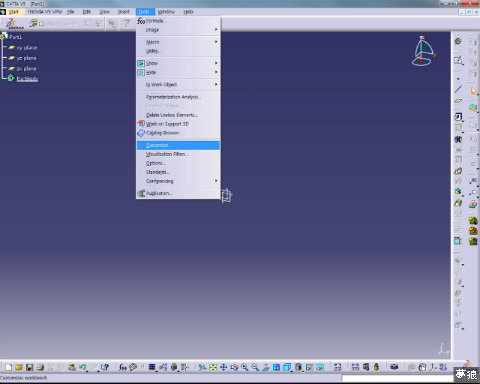The image size is (480, 384).
Task: Click the Normal View icon
Action: pyautogui.click(x=266, y=367)
